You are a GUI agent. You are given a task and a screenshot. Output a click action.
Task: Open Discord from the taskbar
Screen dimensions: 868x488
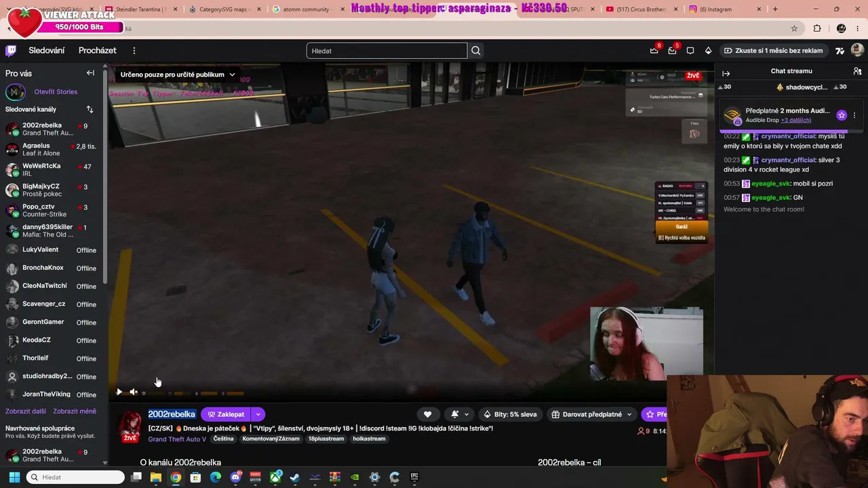[x=236, y=477]
